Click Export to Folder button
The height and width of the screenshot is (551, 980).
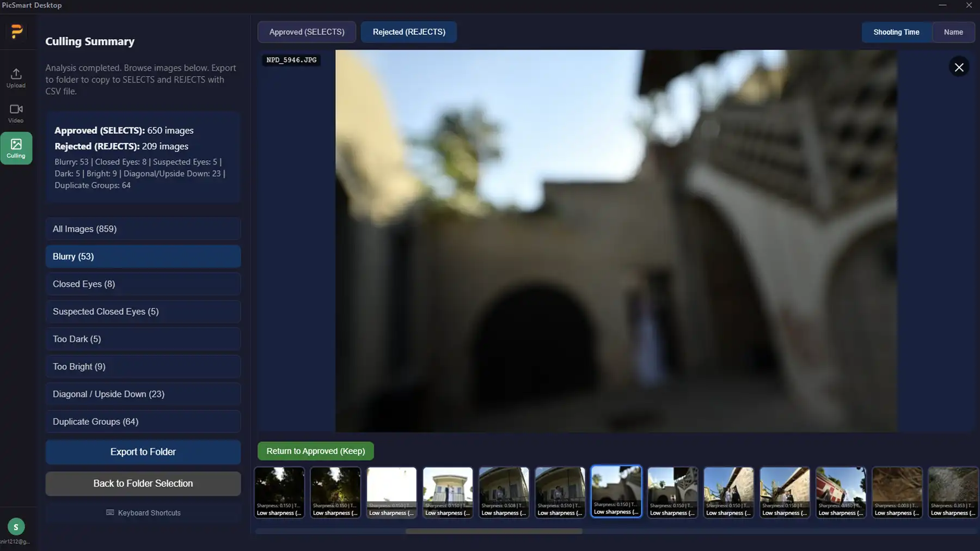pyautogui.click(x=143, y=452)
